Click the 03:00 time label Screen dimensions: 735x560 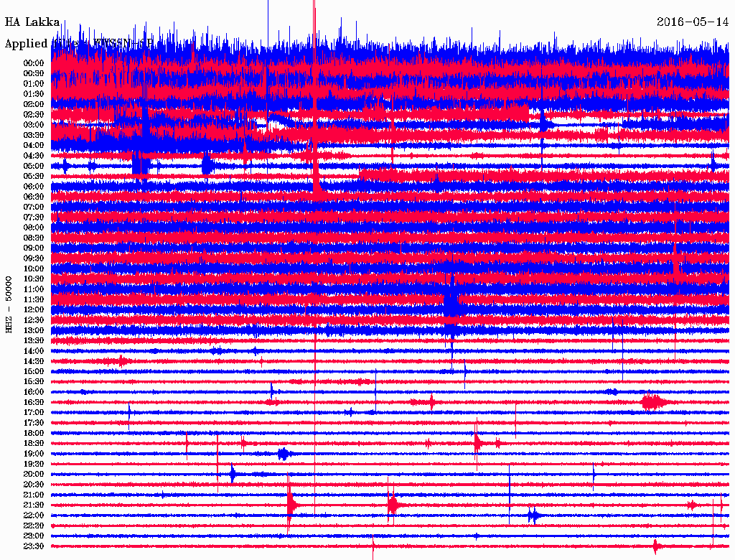[x=34, y=125]
